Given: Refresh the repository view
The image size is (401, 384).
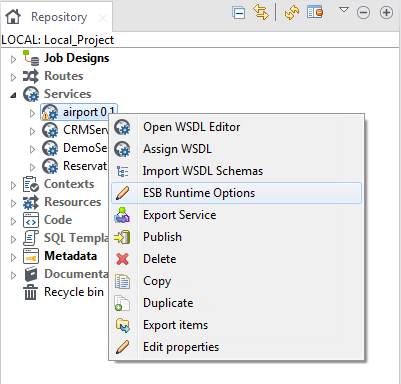Looking at the screenshot, I should tap(292, 13).
